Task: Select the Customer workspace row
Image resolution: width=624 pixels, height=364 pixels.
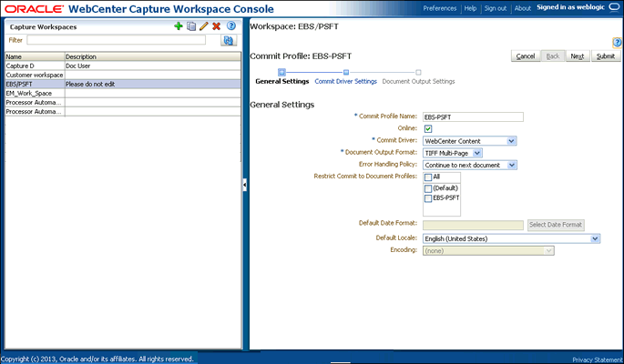Action: pyautogui.click(x=123, y=76)
